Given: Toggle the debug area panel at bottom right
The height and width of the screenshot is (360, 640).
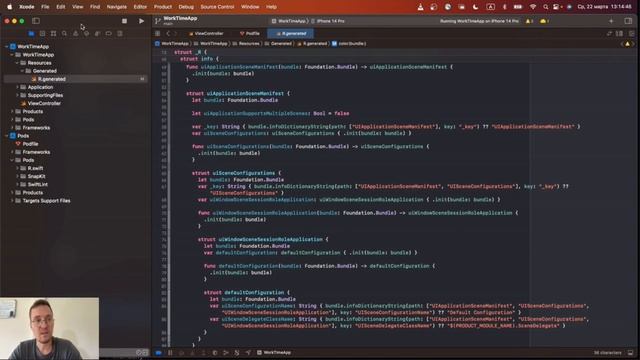Looking at the screenshot, I should [631, 353].
